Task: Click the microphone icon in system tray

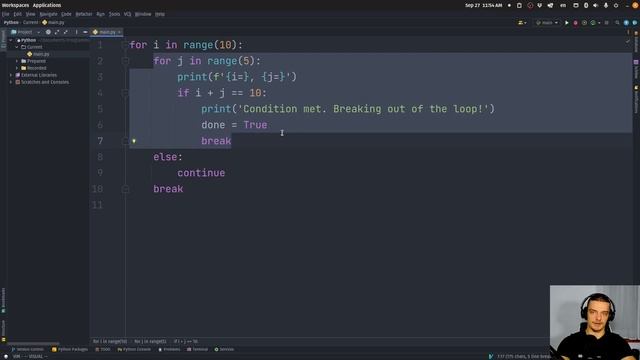Action: pos(606,5)
